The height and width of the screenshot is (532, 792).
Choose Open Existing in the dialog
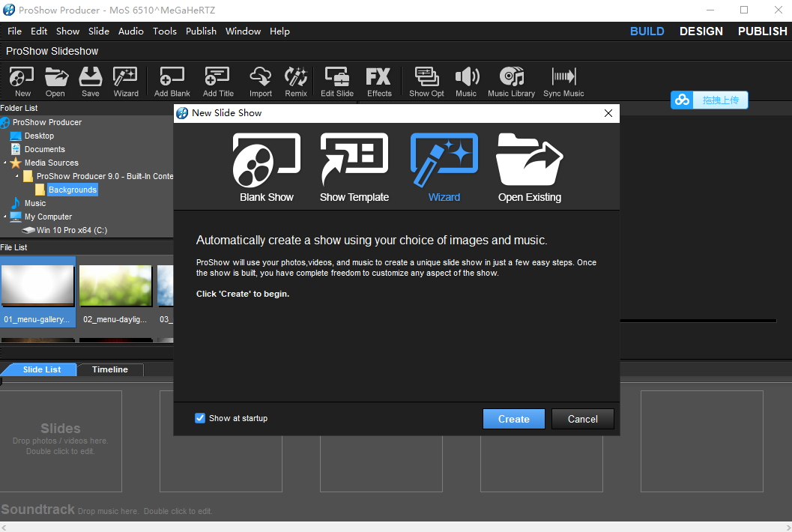tap(529, 168)
